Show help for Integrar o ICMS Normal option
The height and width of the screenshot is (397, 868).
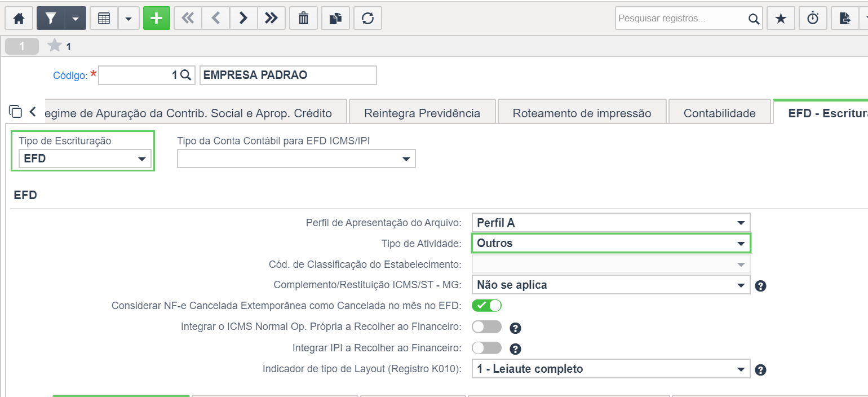coord(515,328)
